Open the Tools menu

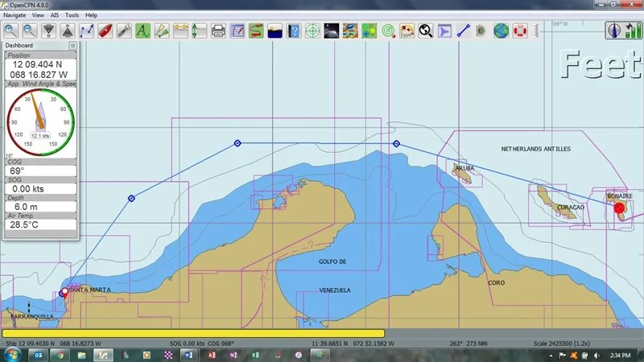[x=72, y=15]
